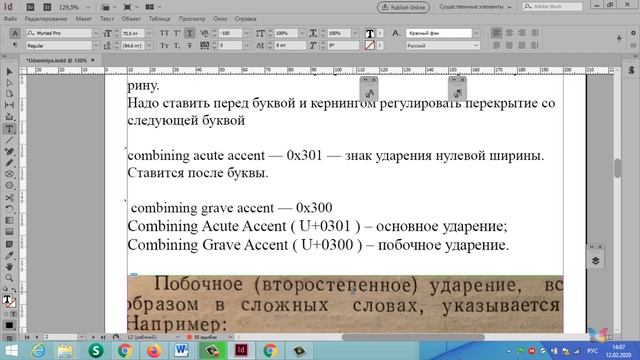Go to the first page
The height and width of the screenshot is (360, 640).
[27, 337]
